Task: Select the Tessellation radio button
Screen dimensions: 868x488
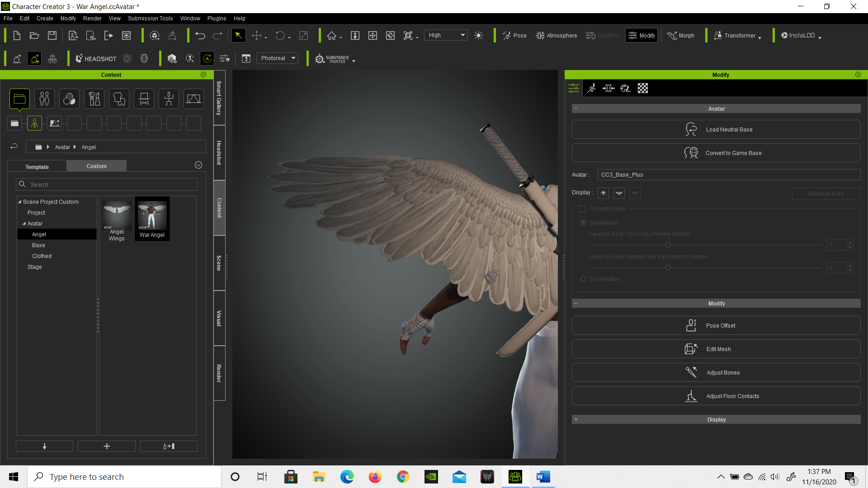Action: coord(583,279)
